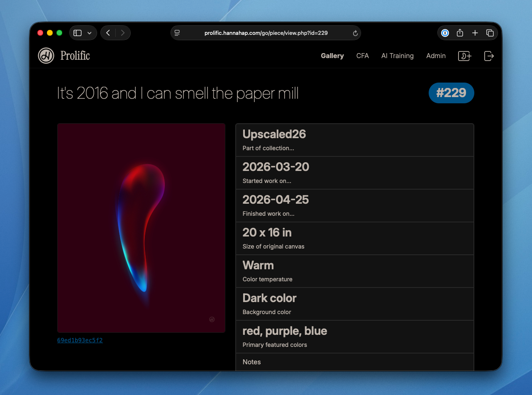
Task: Open the page settings icon in address bar
Action: [177, 33]
